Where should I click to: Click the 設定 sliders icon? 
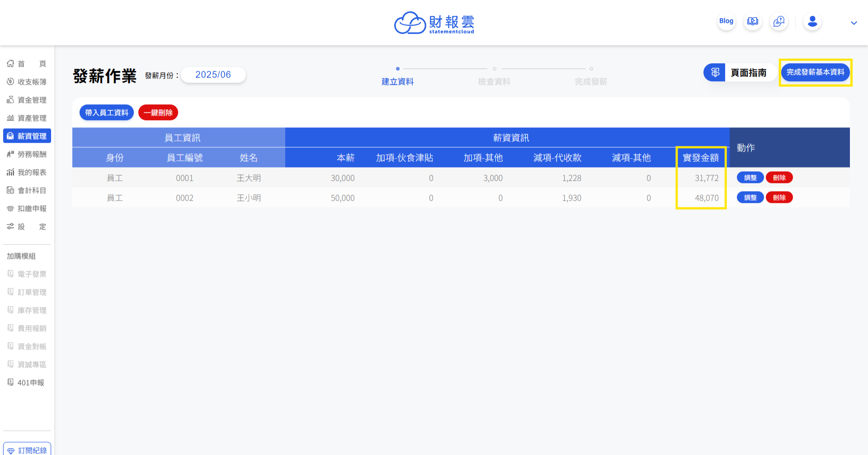(x=10, y=226)
